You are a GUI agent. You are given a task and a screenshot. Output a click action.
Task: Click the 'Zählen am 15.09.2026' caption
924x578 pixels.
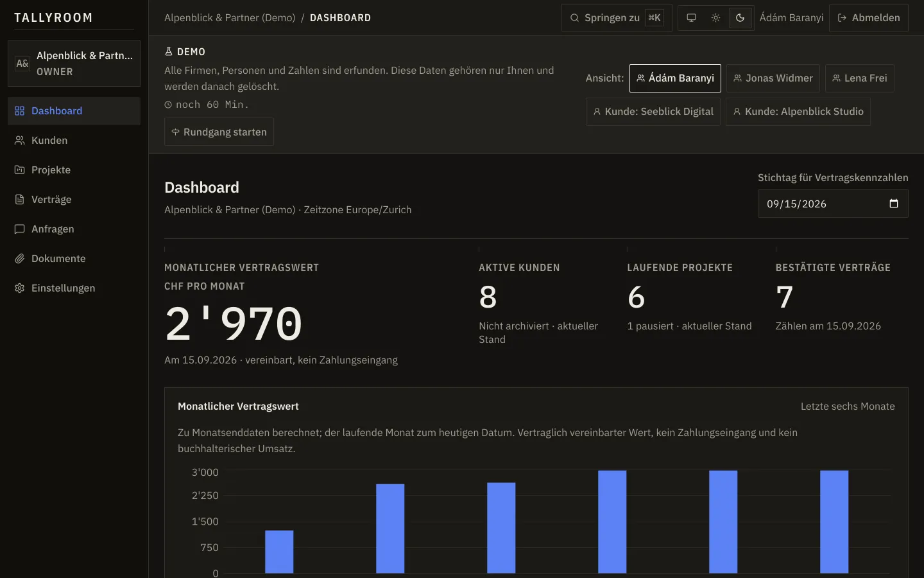pyautogui.click(x=828, y=326)
